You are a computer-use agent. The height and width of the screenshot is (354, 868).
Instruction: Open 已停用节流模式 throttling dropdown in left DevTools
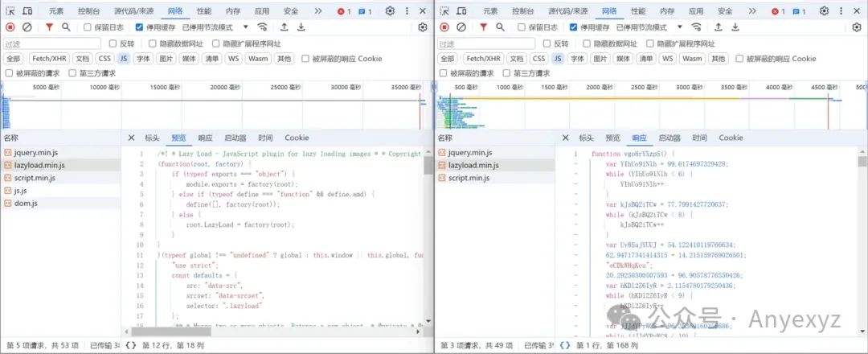tap(215, 27)
